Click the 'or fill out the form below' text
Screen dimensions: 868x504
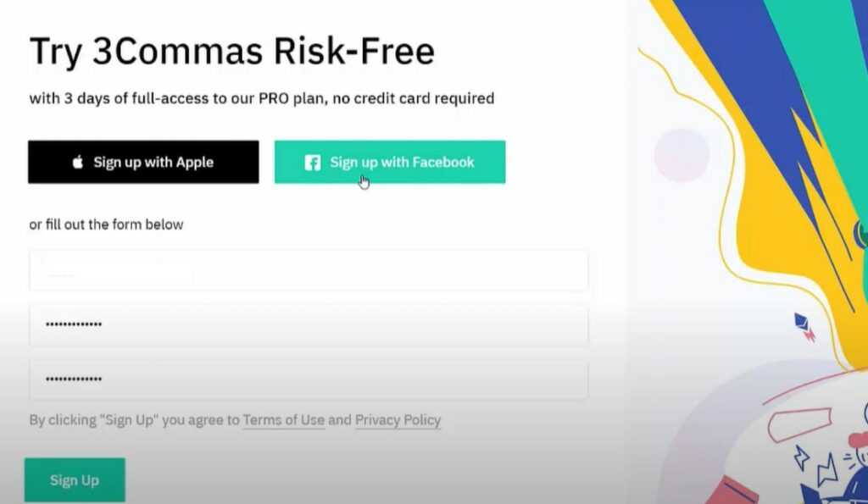106,224
